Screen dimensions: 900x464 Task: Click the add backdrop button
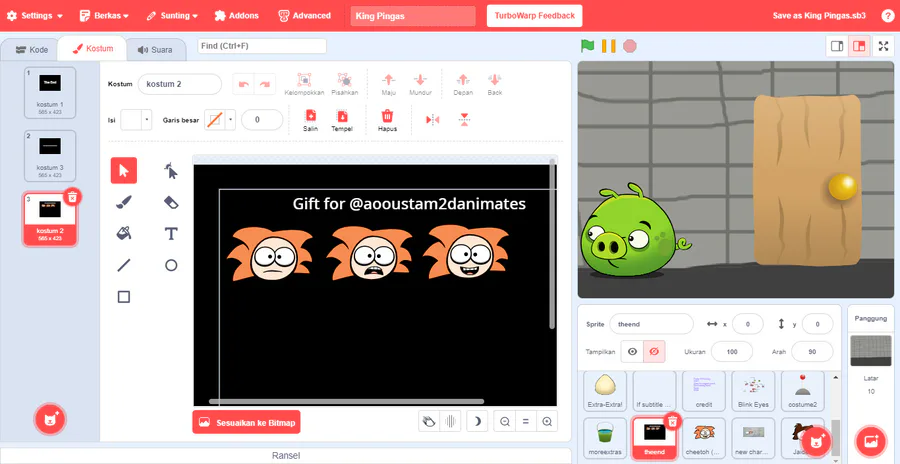(870, 441)
